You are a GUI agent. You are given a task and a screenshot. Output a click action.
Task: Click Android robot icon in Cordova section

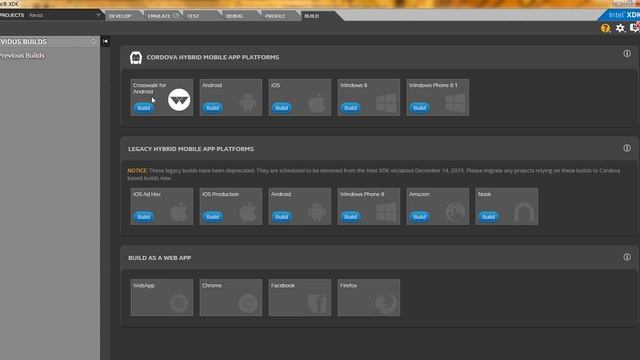(248, 103)
